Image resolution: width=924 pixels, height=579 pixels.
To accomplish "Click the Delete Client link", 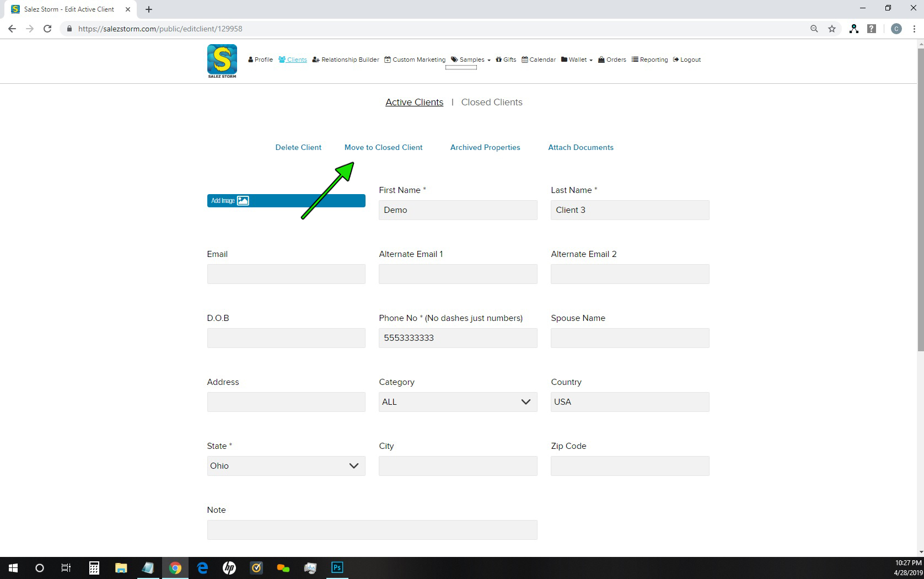I will tap(298, 147).
